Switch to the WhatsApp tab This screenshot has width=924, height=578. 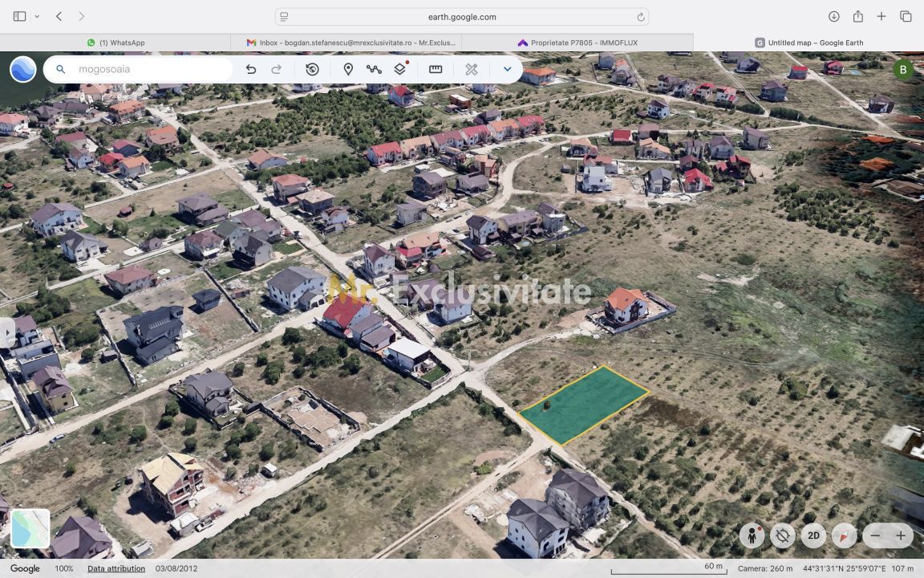(115, 43)
